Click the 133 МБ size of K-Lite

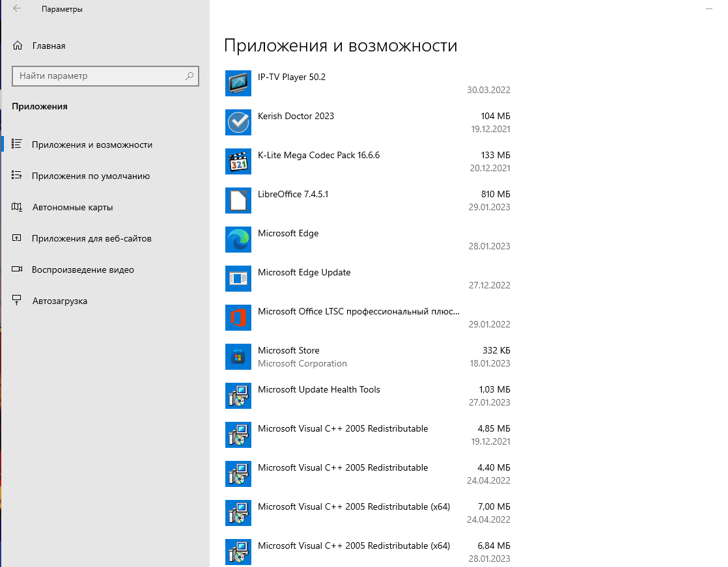point(496,155)
